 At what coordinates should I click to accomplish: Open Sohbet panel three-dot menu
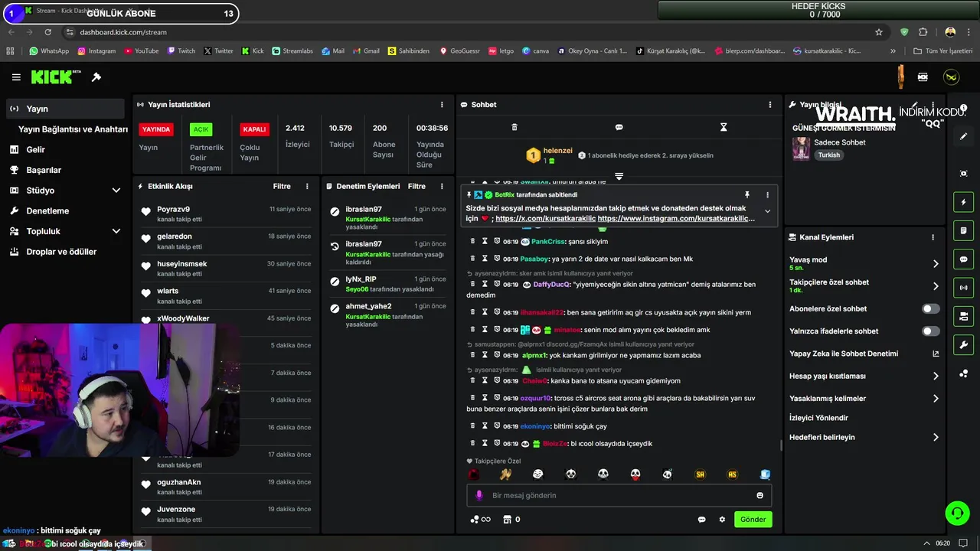(x=770, y=105)
